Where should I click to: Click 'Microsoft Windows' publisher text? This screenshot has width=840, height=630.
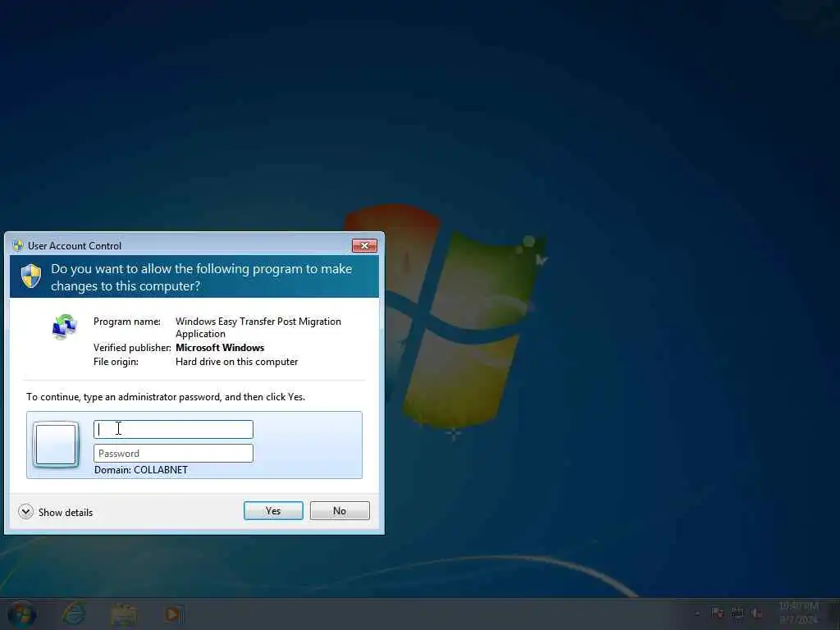point(220,348)
